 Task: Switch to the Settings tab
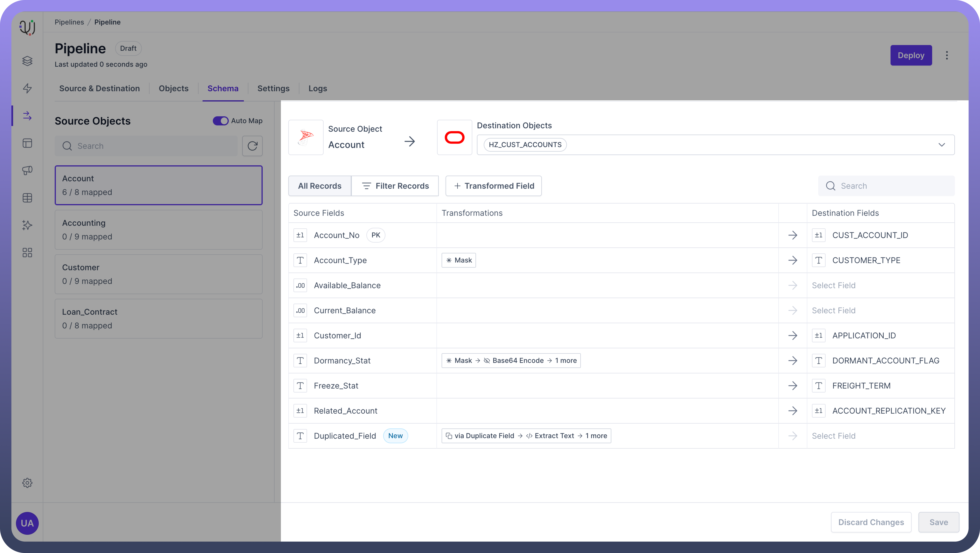(273, 88)
